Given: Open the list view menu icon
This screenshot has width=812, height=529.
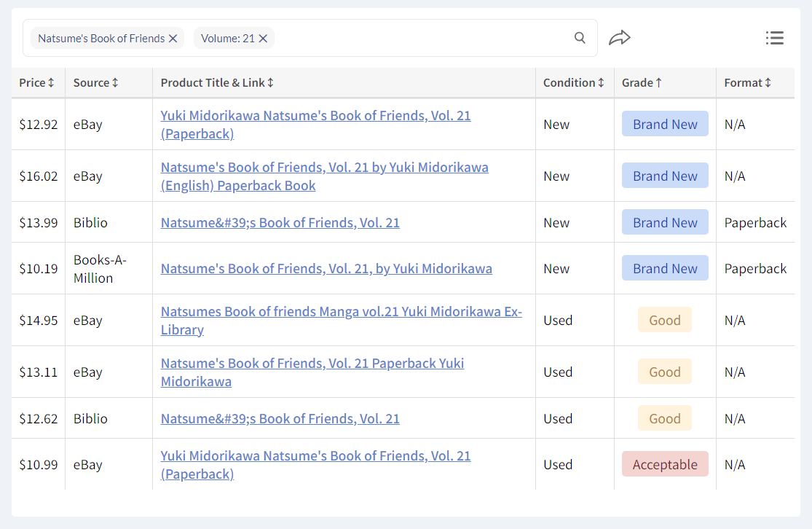Looking at the screenshot, I should pyautogui.click(x=774, y=38).
